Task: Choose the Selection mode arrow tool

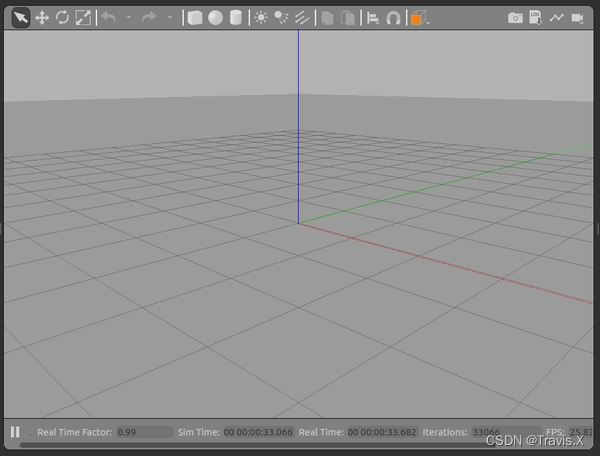Action: click(21, 18)
